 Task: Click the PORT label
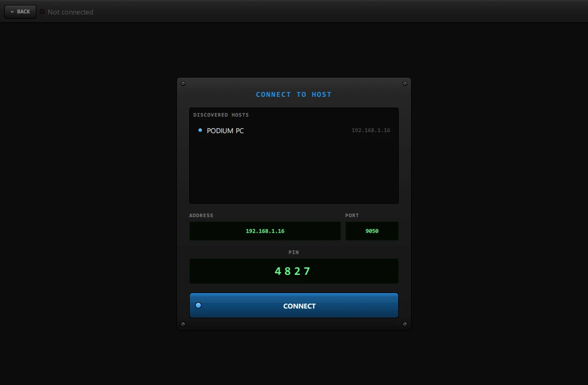[352, 215]
